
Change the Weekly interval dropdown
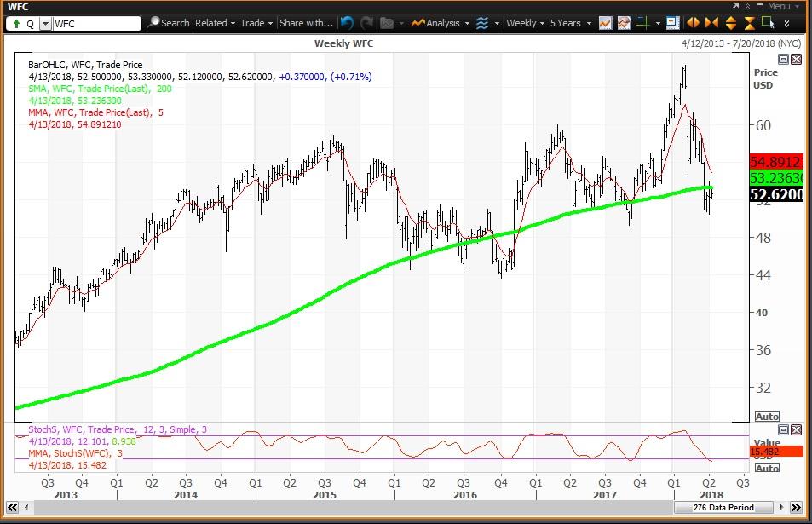click(525, 23)
